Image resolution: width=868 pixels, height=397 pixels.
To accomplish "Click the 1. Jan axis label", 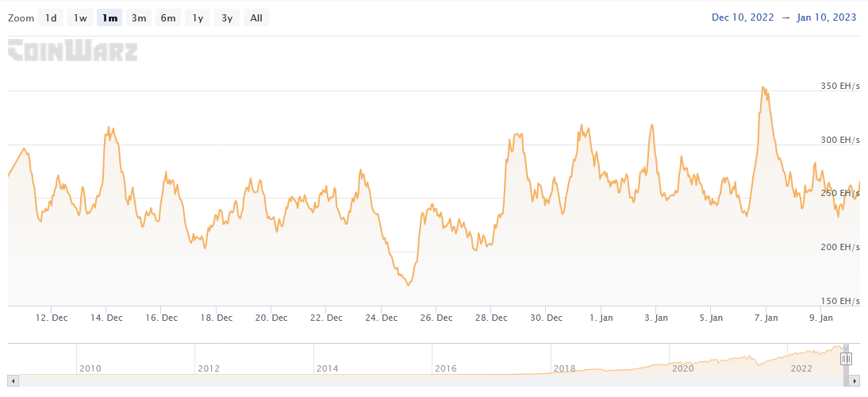I will 601,318.
